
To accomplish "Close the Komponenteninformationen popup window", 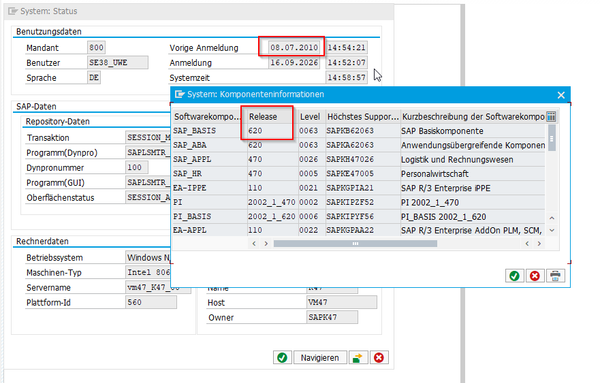I will tap(561, 95).
